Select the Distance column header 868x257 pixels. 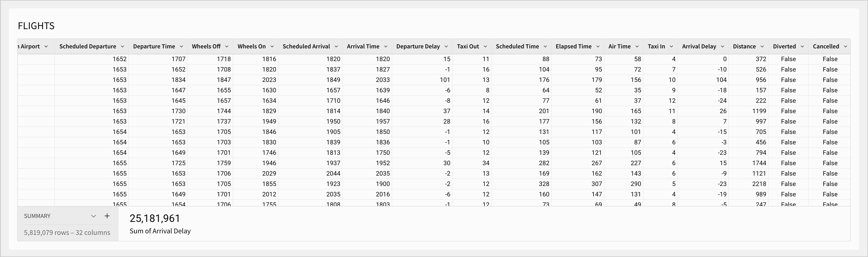pyautogui.click(x=744, y=46)
